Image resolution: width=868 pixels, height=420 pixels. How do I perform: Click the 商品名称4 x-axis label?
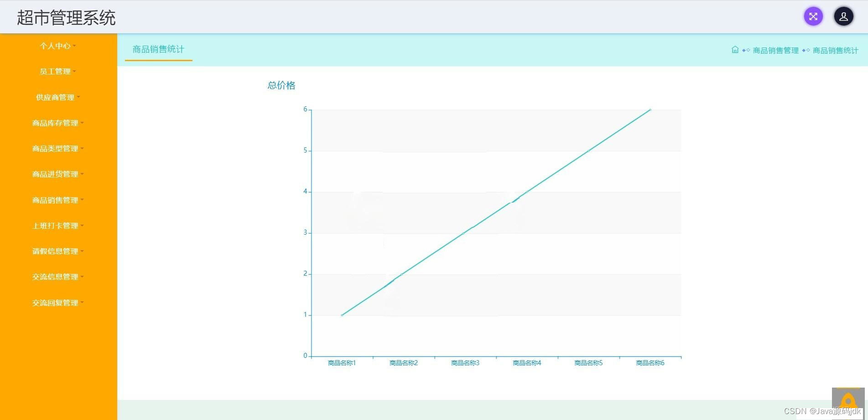tap(527, 363)
